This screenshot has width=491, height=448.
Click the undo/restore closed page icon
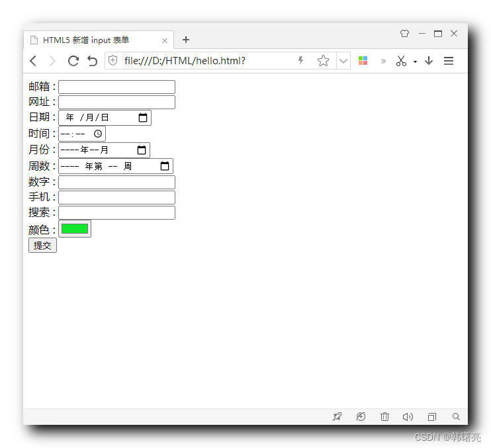coord(93,61)
